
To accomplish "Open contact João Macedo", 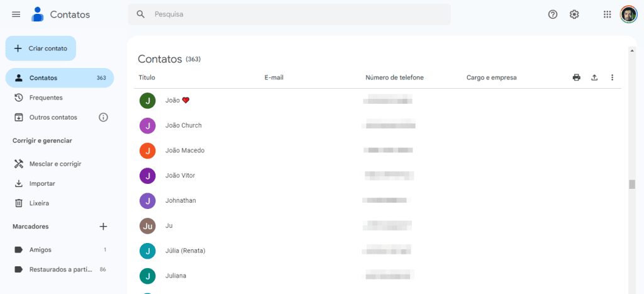I will click(x=184, y=151).
